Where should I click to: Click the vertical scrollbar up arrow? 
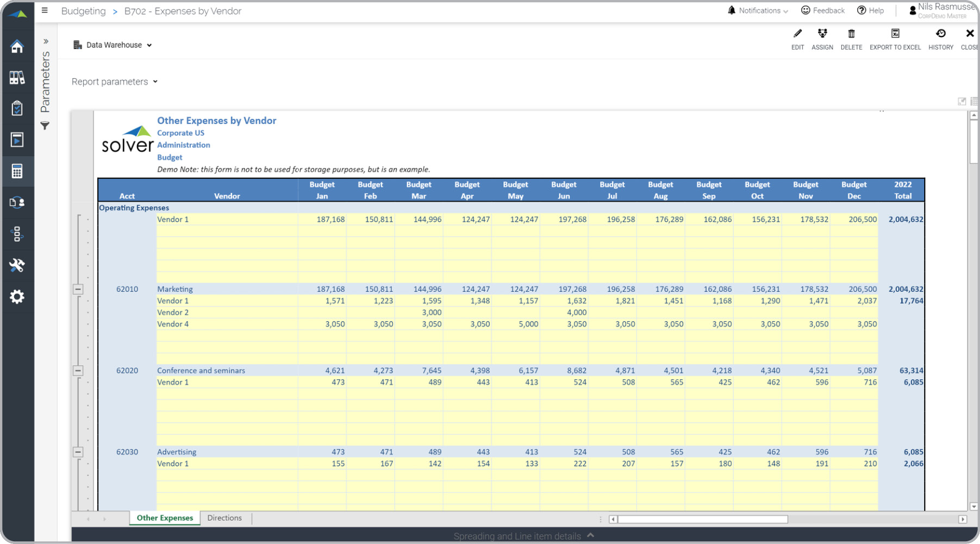[x=974, y=115]
